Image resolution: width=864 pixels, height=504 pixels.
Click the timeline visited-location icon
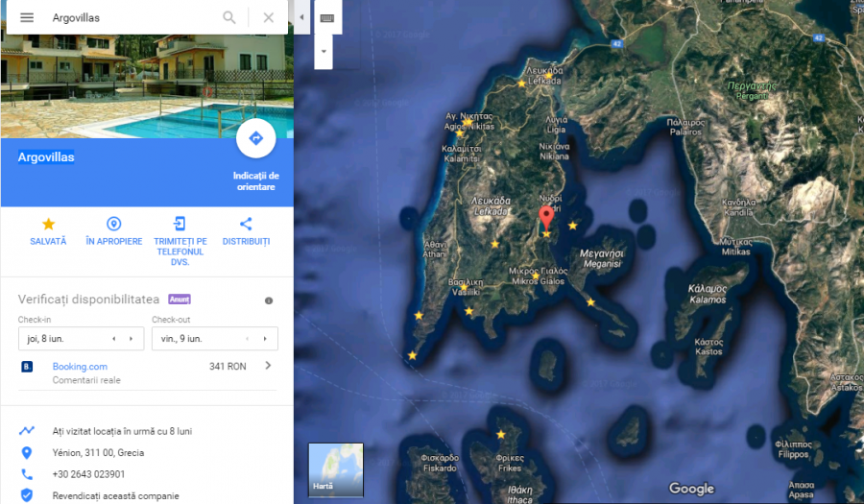(27, 431)
